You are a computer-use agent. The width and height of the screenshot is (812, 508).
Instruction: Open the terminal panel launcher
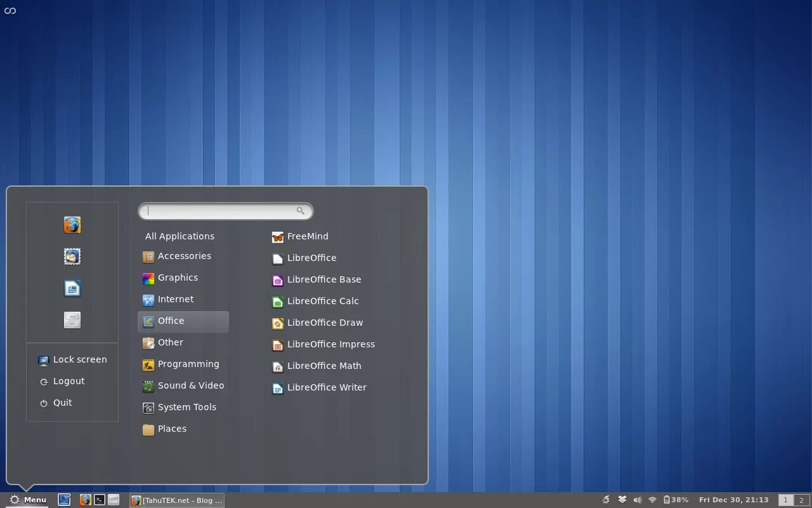click(x=100, y=500)
